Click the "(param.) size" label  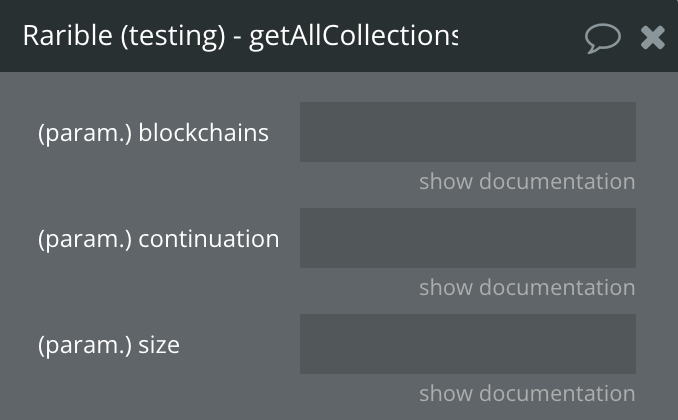(109, 345)
